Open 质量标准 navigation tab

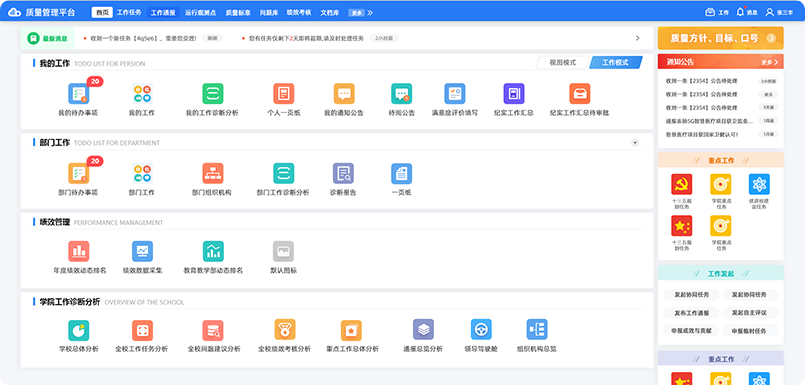[238, 12]
